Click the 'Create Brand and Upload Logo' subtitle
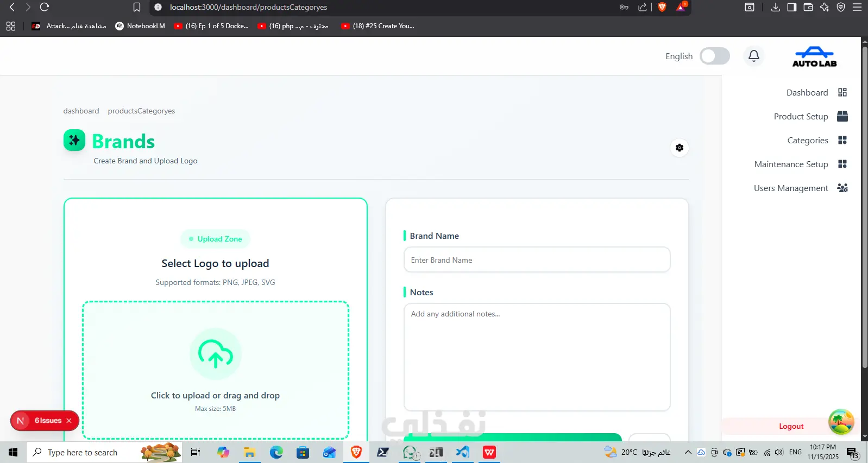This screenshot has height=463, width=868. click(x=146, y=161)
